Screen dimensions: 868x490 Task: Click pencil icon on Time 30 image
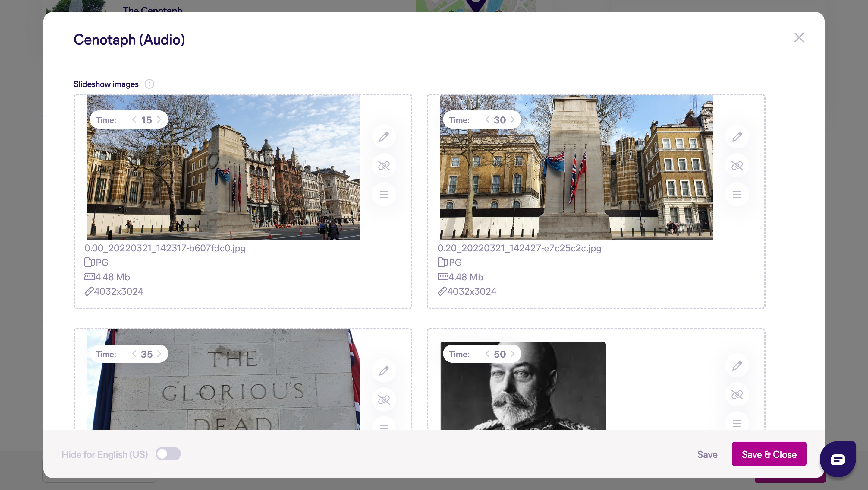737,137
